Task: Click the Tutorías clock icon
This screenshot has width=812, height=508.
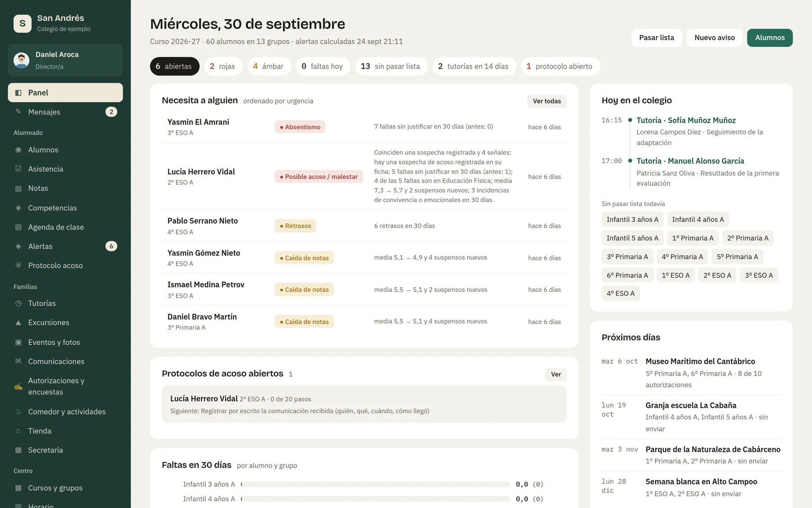Action: coord(18,303)
